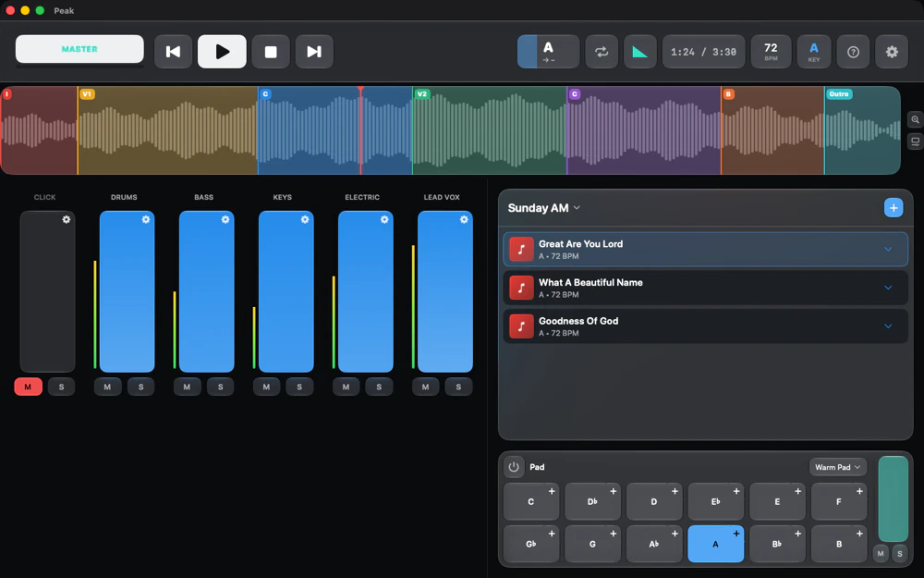The image size is (924, 578).
Task: Open CLICK track settings gear
Action: [x=66, y=219]
